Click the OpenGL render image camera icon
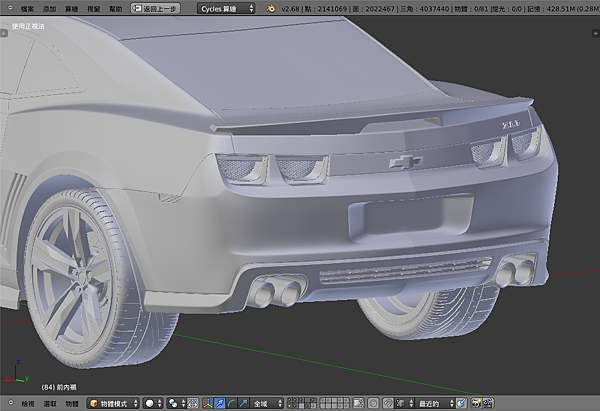This screenshot has width=600, height=411. pyautogui.click(x=476, y=403)
